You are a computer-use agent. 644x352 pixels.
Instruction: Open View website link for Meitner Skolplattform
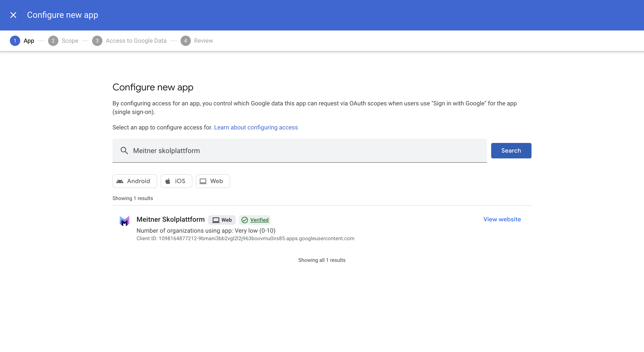click(x=502, y=219)
